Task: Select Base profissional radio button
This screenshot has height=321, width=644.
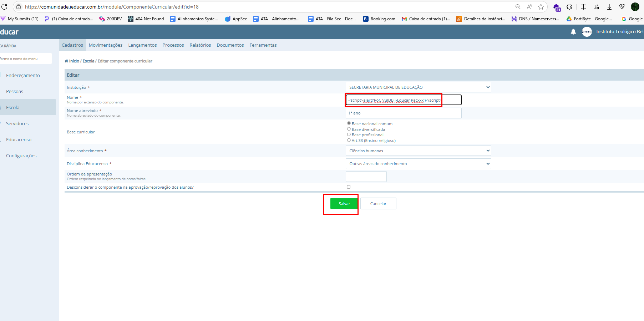Action: 349,134
